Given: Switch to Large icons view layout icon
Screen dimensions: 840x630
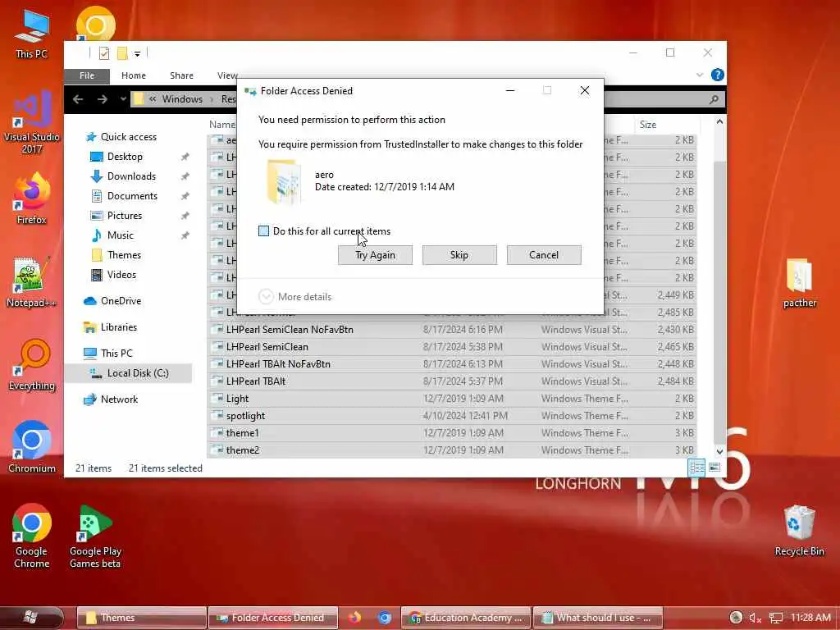Looking at the screenshot, I should click(714, 468).
